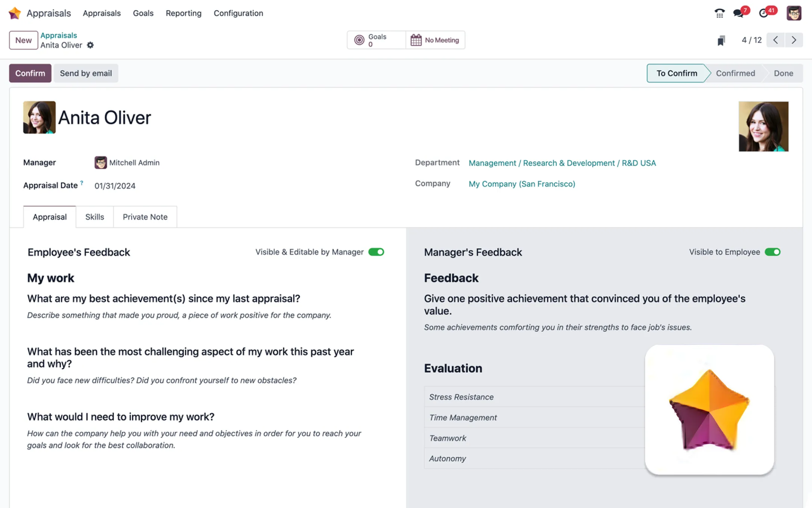The width and height of the screenshot is (812, 508).
Task: Click the Employee's Feedback heading
Action: (x=79, y=252)
